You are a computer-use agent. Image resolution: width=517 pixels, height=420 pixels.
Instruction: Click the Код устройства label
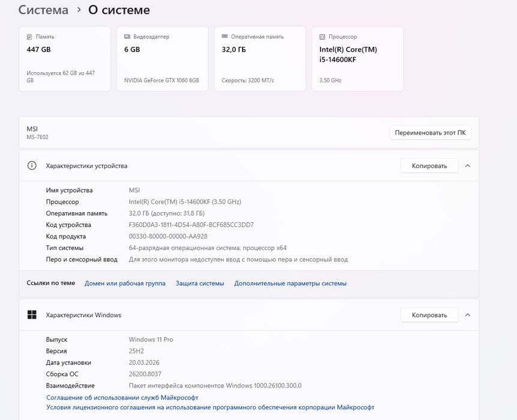(x=68, y=225)
